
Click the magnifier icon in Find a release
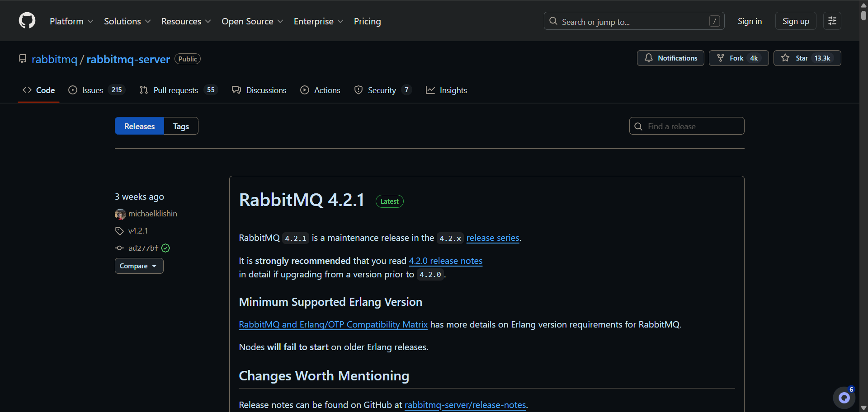tap(638, 126)
